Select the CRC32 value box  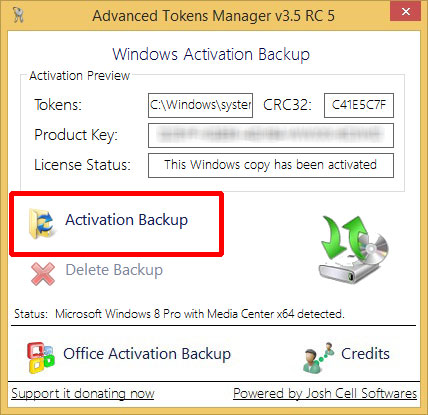tap(359, 105)
